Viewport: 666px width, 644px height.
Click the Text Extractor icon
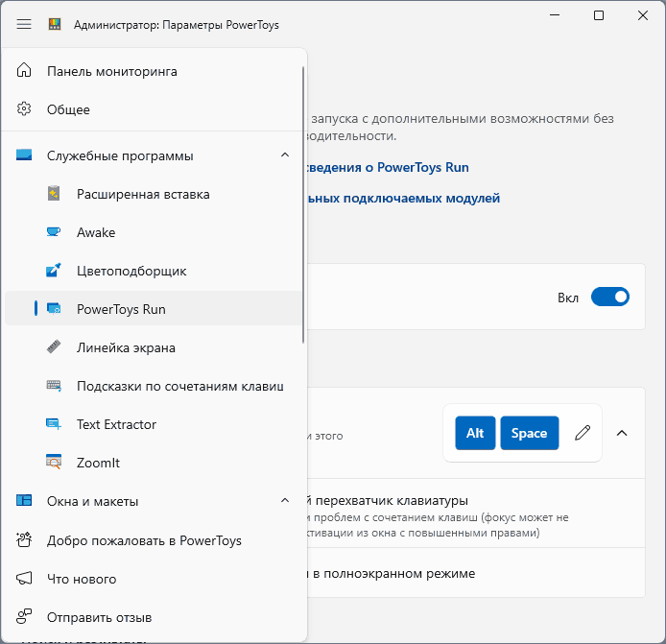54,424
